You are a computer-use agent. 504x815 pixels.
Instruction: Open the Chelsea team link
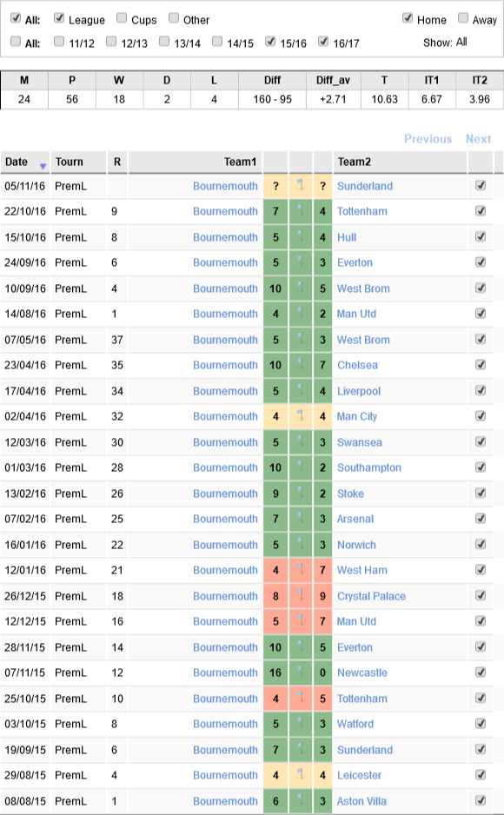point(357,365)
